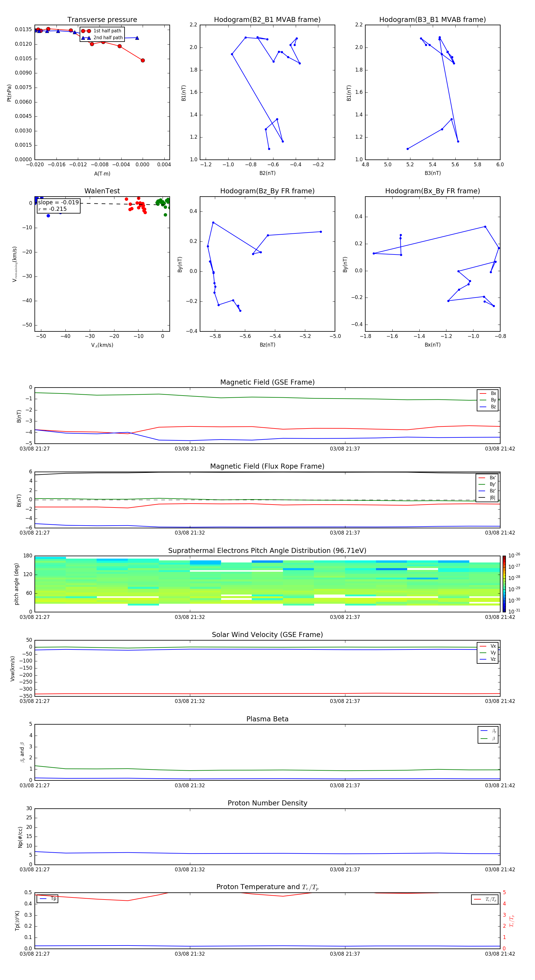Image resolution: width=535 pixels, height=980 pixels.
Task: Click the 'r = -0.215' annotation text
Action: coord(53,209)
